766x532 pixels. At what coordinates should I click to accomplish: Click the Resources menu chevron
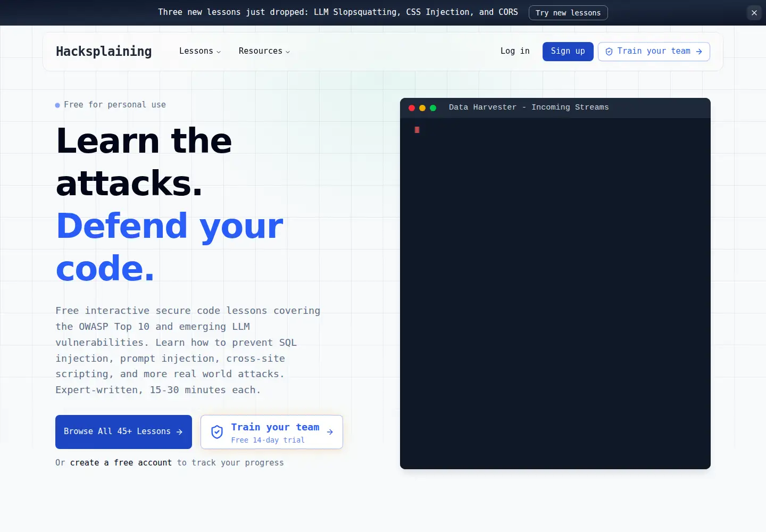pos(288,52)
